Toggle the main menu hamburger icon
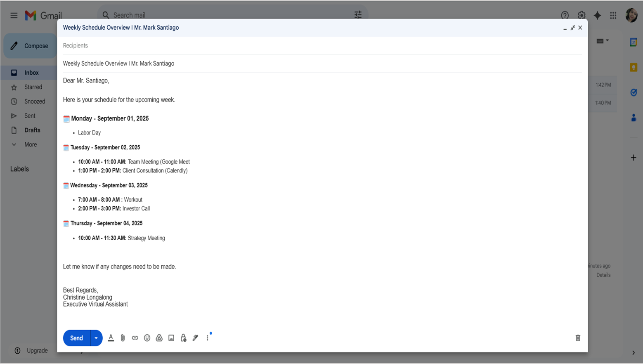This screenshot has width=643, height=364. click(14, 15)
